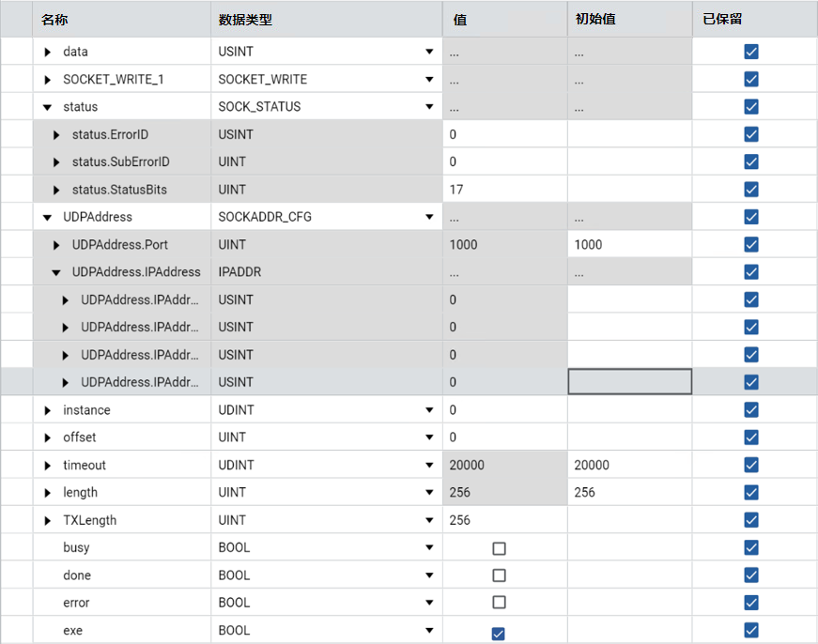Screen dimensions: 818x644
Task: Open the SOCK_STATUS dropdown for status
Action: tap(429, 106)
